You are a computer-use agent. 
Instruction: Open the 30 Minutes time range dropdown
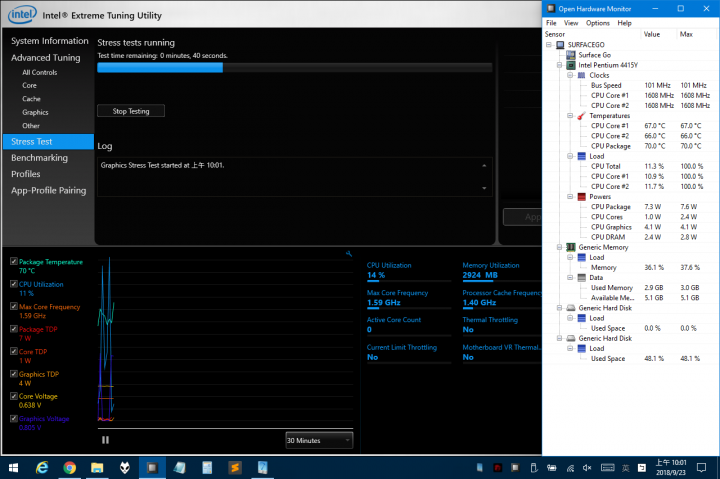pyautogui.click(x=319, y=440)
